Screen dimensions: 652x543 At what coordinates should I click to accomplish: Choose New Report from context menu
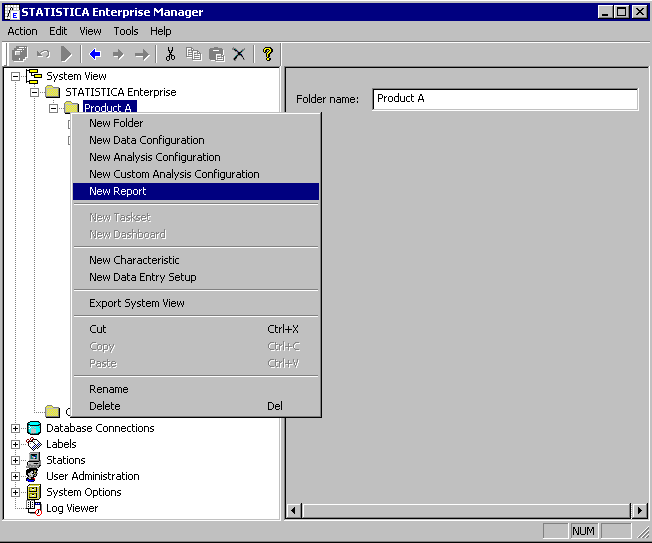(117, 191)
